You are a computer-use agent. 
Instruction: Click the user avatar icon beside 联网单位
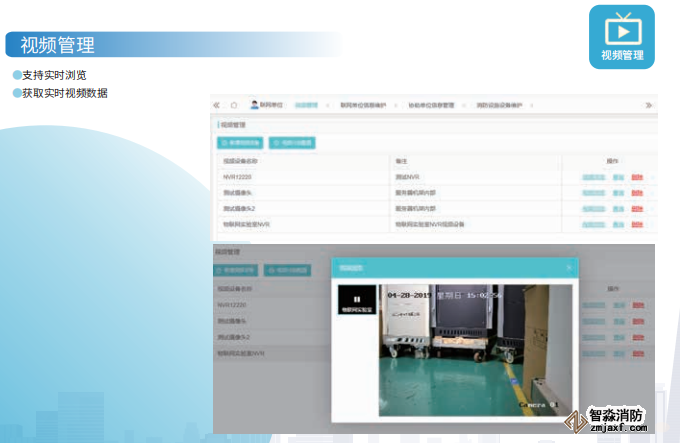point(254,104)
